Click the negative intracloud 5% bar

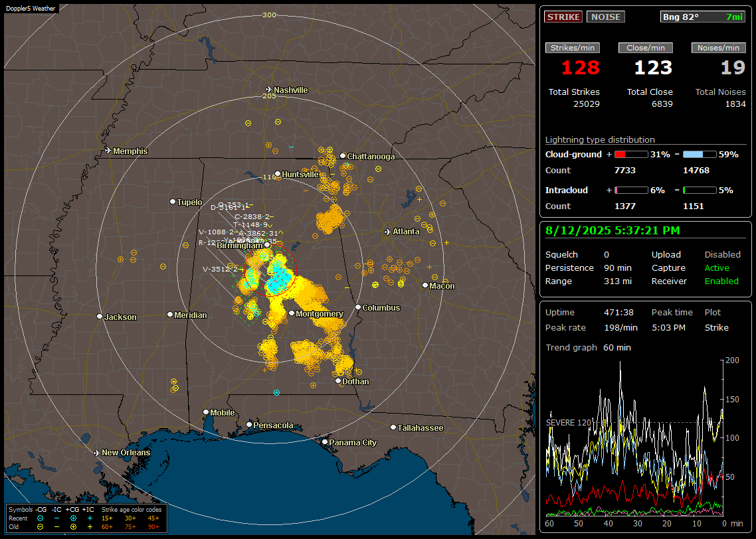(700, 191)
